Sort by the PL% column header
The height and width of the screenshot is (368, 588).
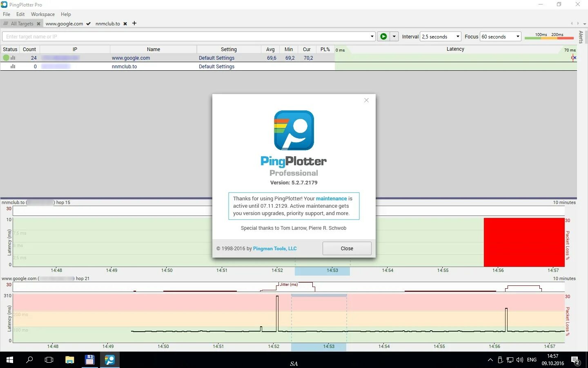pos(325,49)
